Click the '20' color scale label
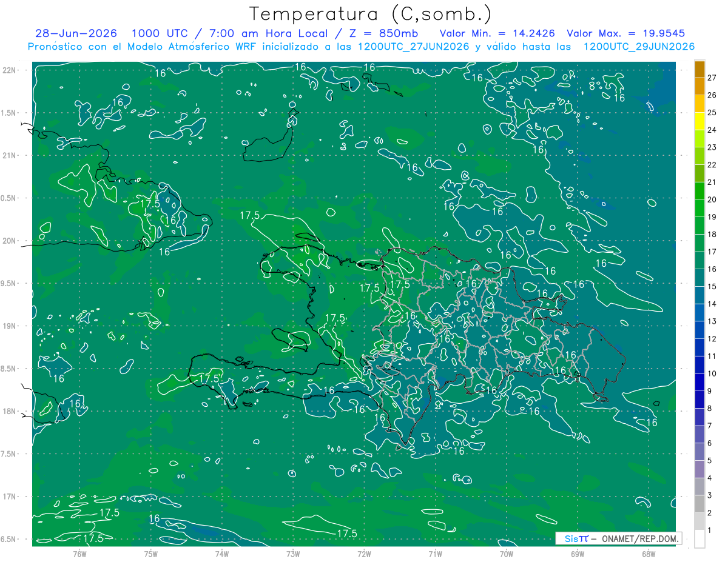 pos(712,199)
